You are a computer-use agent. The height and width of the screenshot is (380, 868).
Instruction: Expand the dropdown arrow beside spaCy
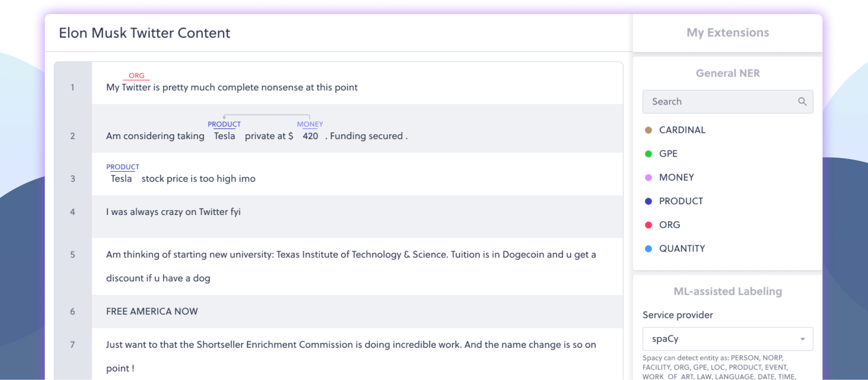[x=803, y=339]
